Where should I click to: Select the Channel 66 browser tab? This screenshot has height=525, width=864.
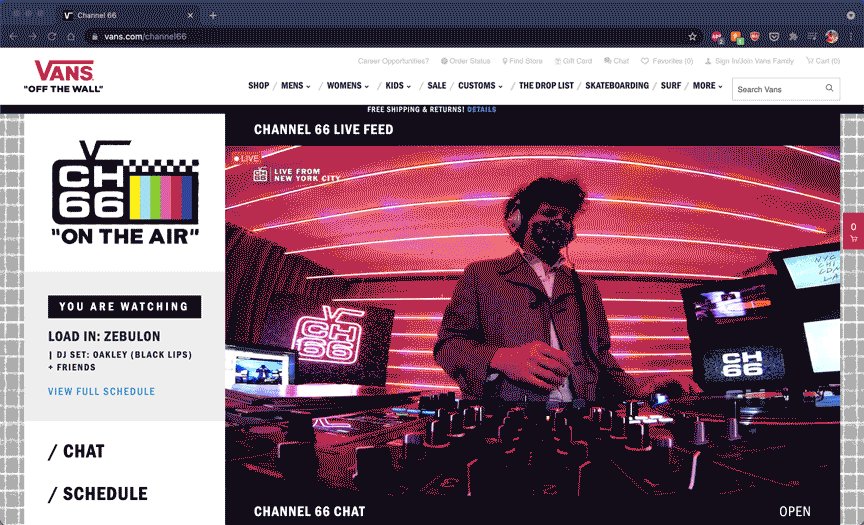128,15
